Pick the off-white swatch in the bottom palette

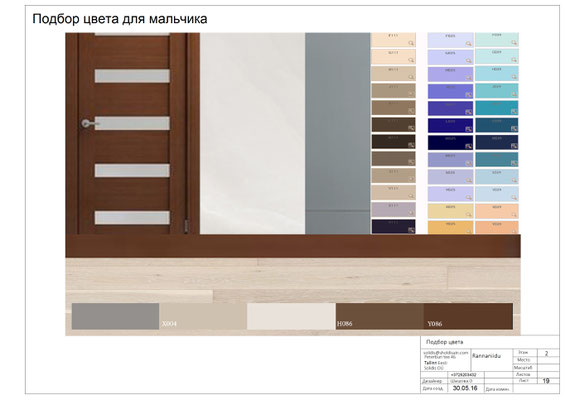pos(291,316)
